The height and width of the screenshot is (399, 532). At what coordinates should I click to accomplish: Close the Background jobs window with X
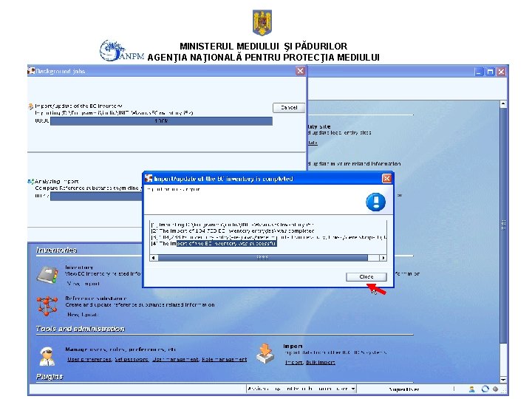[x=300, y=71]
